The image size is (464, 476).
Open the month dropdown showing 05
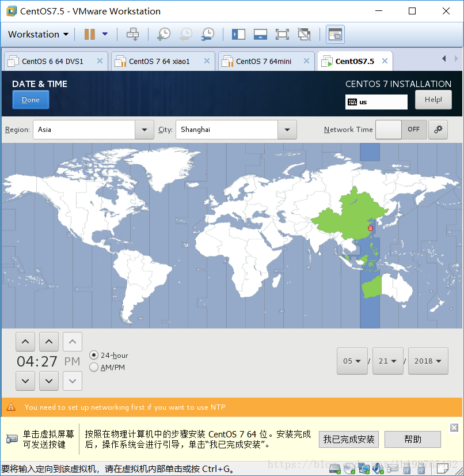(x=352, y=361)
